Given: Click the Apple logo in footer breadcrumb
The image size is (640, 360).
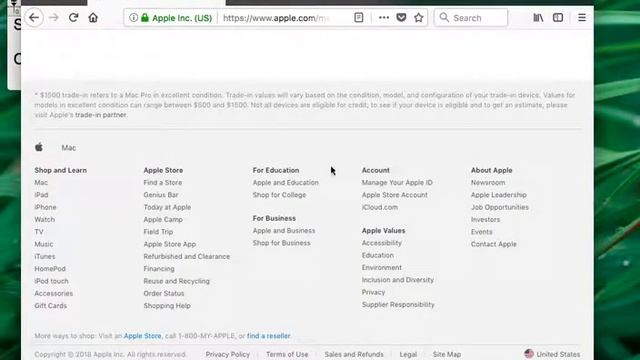Looking at the screenshot, I should click(39, 147).
